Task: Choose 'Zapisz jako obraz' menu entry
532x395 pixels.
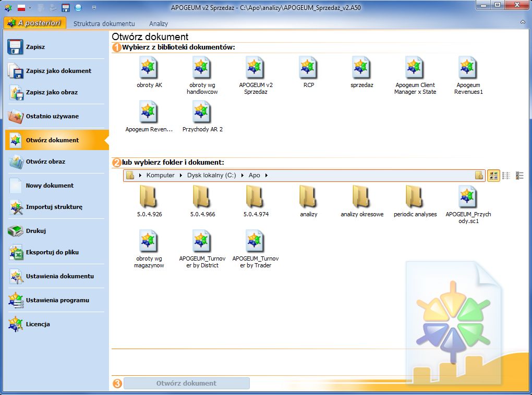Action: 56,92
